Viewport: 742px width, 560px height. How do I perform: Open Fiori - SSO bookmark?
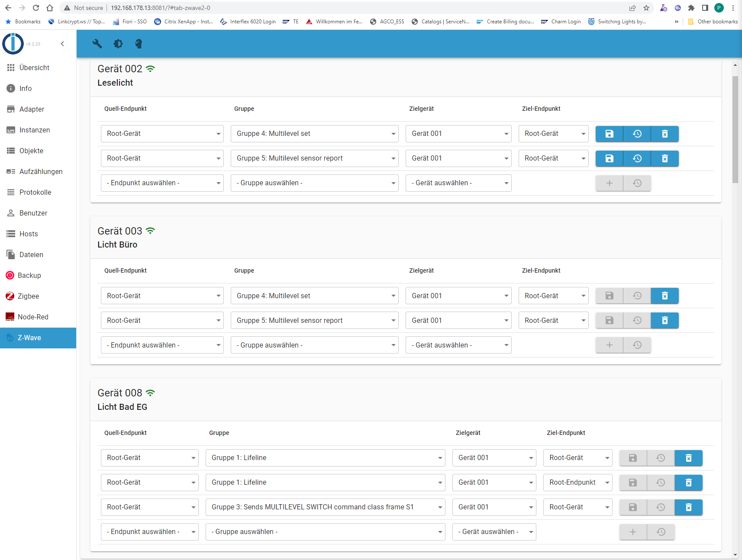pos(129,22)
